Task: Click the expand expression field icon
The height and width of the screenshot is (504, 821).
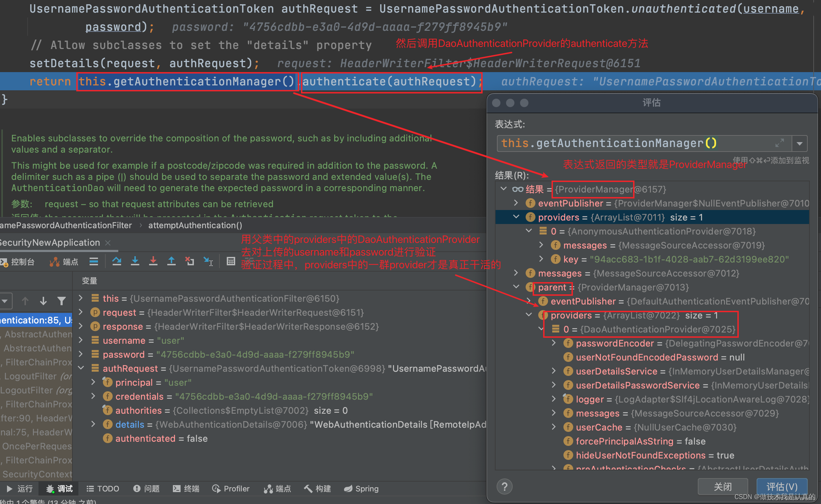Action: (x=779, y=143)
